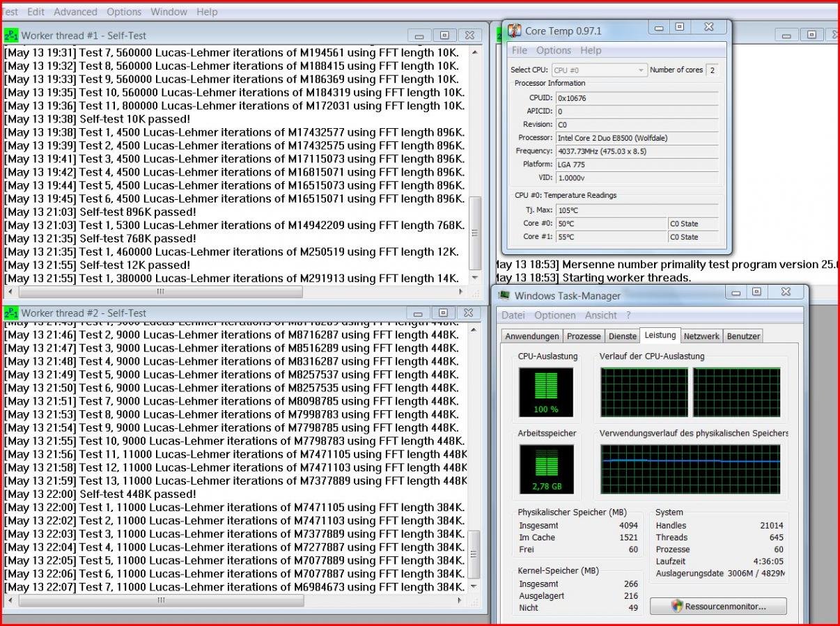Click the CPU-Auslastung 100 % meter

tap(546, 392)
